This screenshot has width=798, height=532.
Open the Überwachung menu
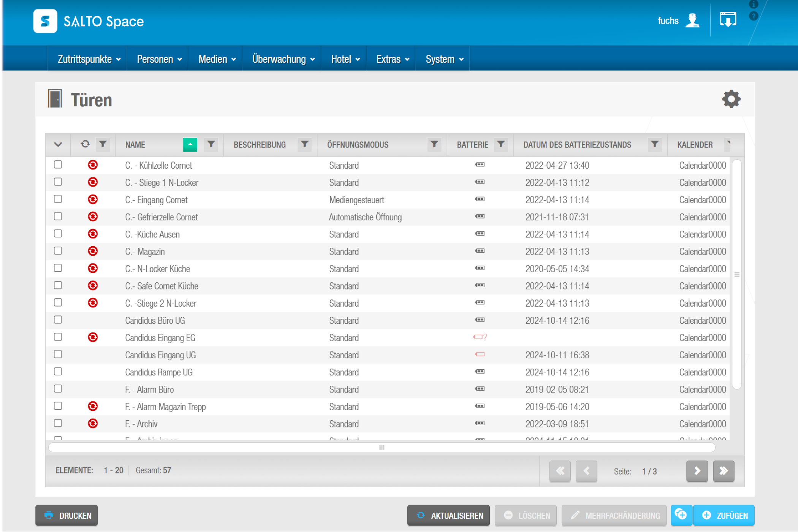click(283, 59)
